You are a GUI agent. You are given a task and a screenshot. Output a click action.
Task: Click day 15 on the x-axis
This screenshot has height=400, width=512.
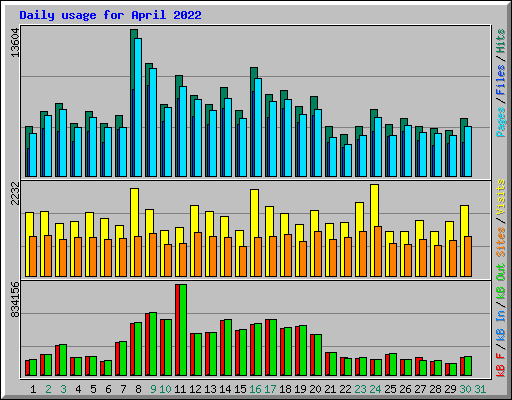coord(240,389)
